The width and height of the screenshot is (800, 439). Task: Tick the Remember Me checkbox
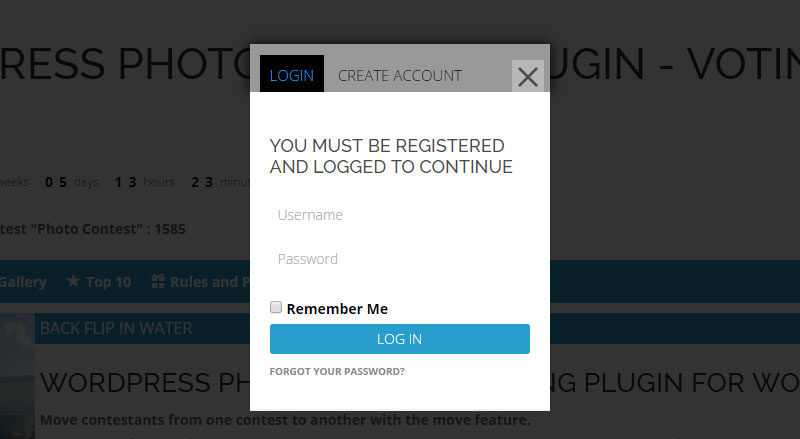pyautogui.click(x=276, y=308)
